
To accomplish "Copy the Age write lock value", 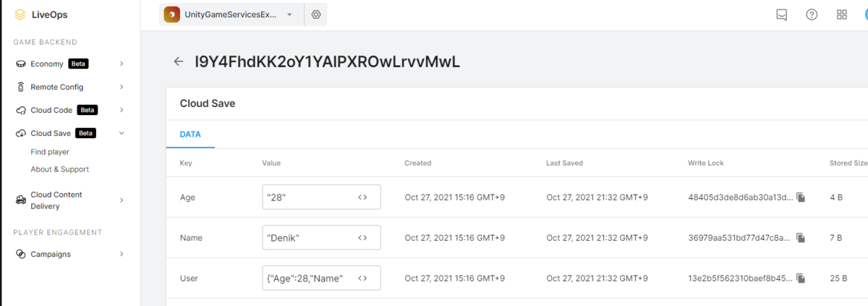I will (x=801, y=197).
